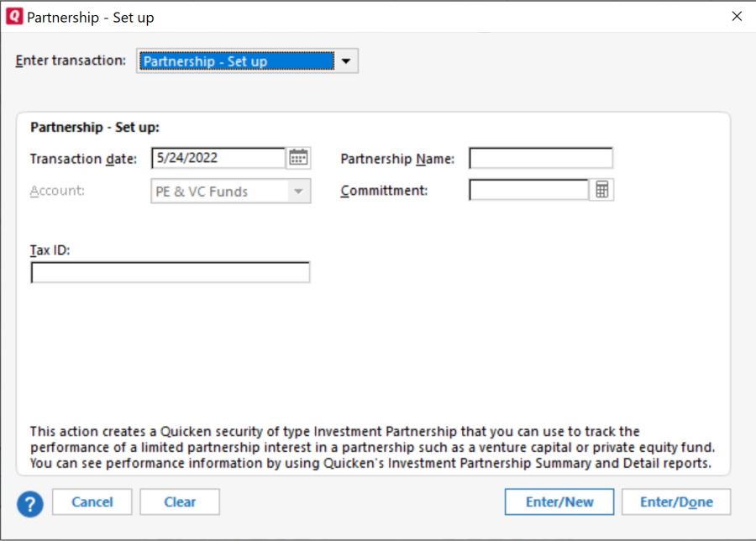Click the Investment Partnership description text
This screenshot has height=541, width=756.
click(371, 447)
